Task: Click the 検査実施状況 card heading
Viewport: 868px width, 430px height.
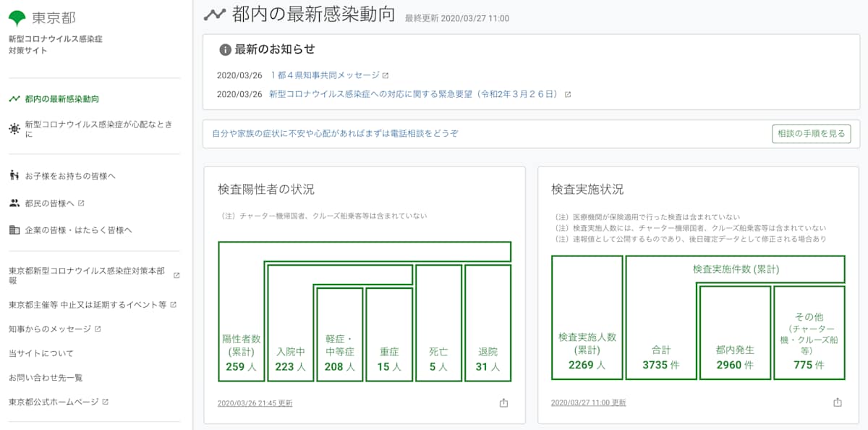Action: point(587,190)
